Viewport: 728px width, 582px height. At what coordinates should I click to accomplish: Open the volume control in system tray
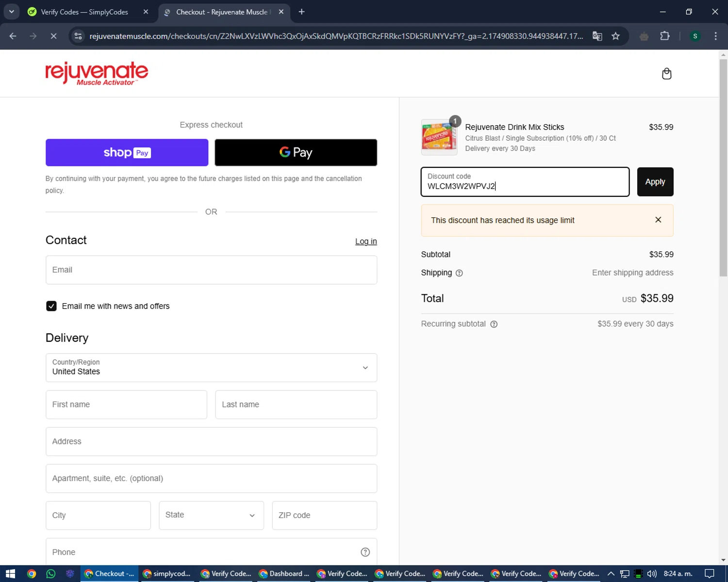(652, 574)
